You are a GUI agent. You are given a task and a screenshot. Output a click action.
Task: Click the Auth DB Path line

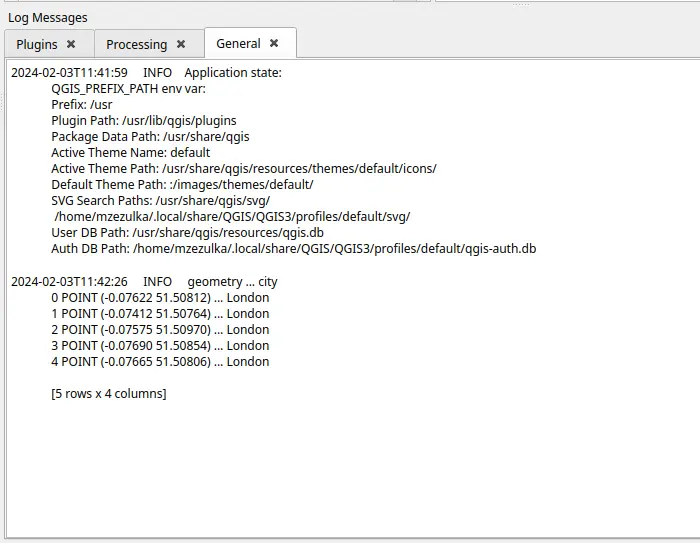293,249
